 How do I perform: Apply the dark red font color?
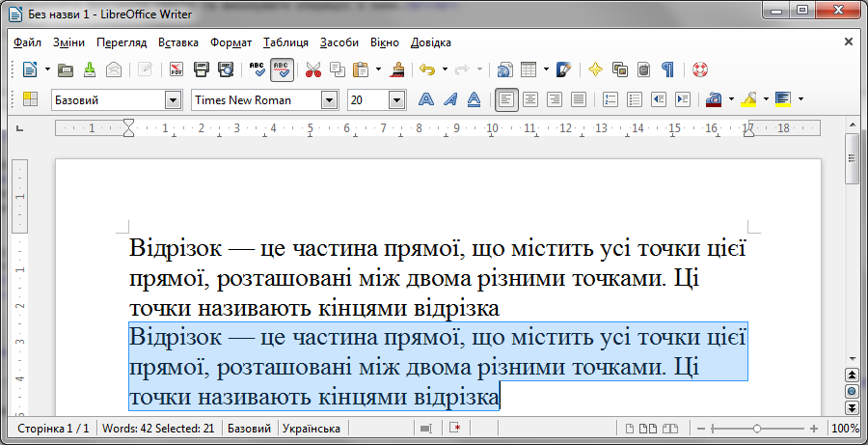point(714,99)
